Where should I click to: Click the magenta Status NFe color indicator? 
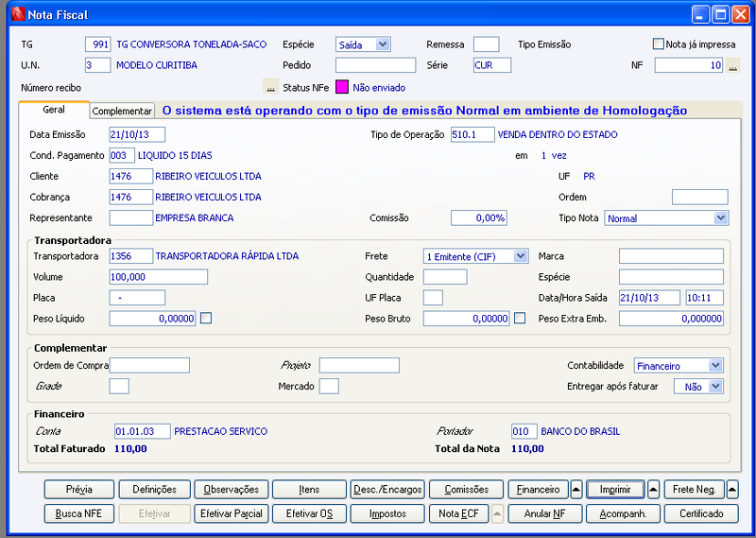click(342, 87)
